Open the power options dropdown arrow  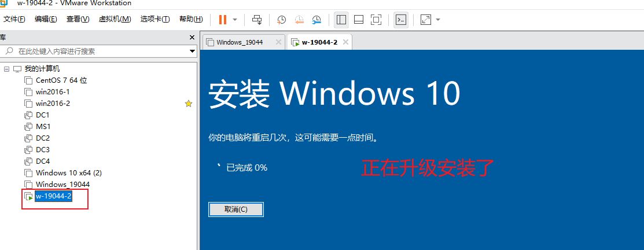235,20
